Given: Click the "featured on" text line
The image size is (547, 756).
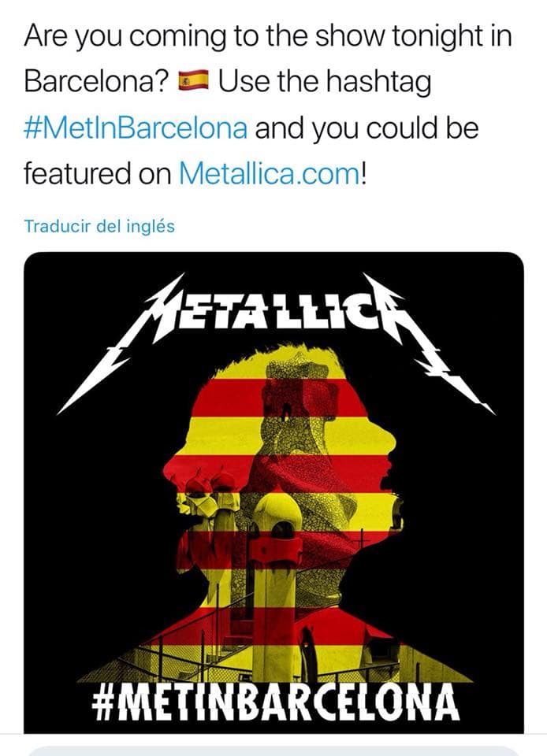Looking at the screenshot, I should [98, 173].
